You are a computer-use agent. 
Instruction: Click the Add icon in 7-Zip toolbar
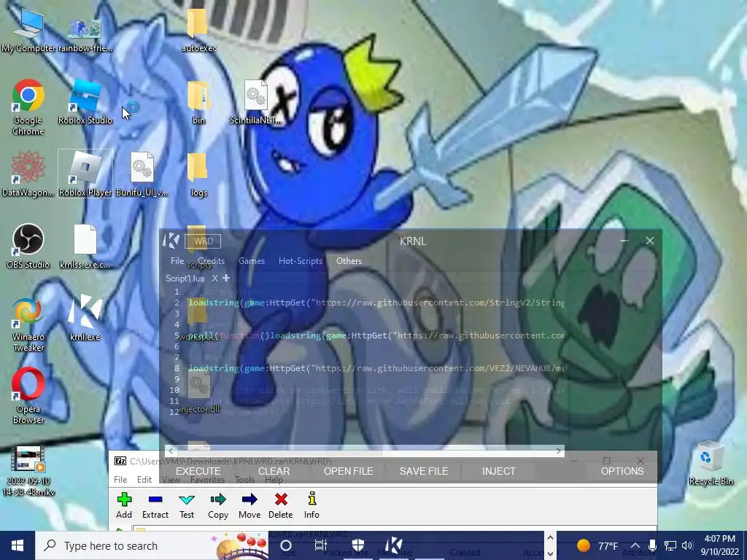pos(124,505)
